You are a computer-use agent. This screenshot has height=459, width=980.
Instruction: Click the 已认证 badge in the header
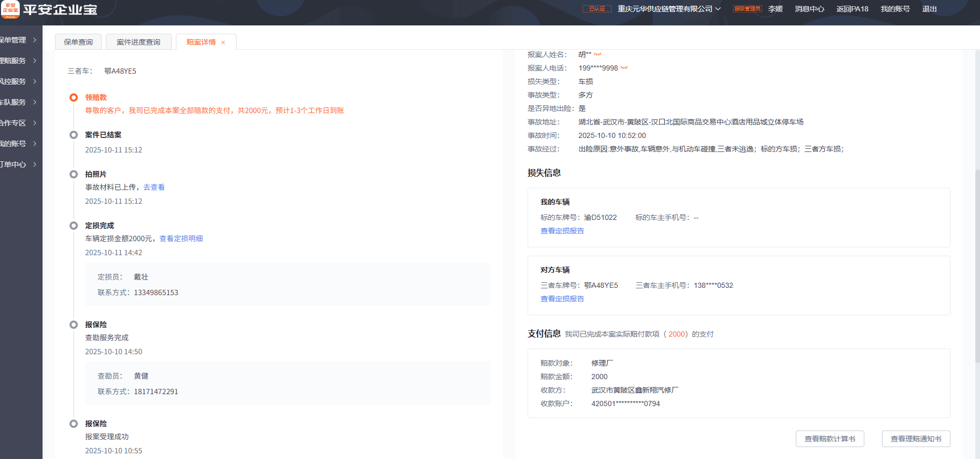597,9
